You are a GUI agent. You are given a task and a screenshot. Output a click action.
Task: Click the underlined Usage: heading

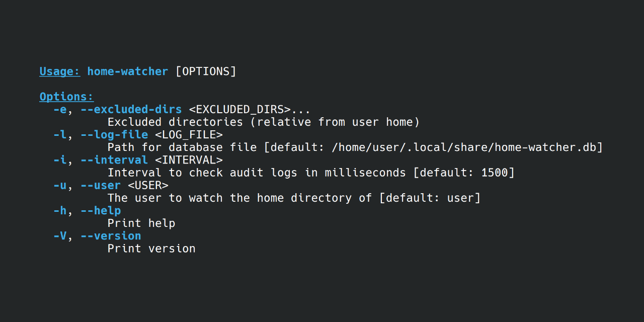[x=59, y=71]
